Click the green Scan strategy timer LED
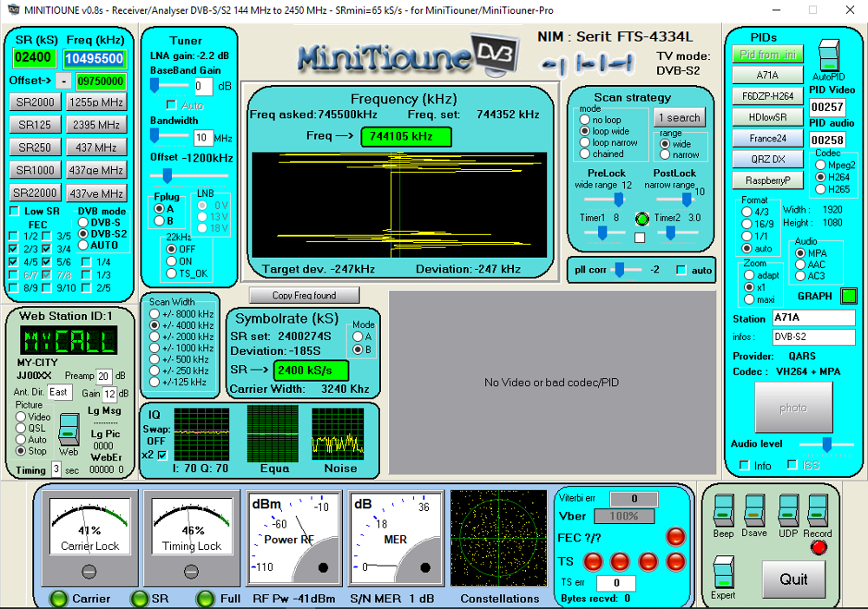Viewport: 868px width, 609px height. point(641,219)
